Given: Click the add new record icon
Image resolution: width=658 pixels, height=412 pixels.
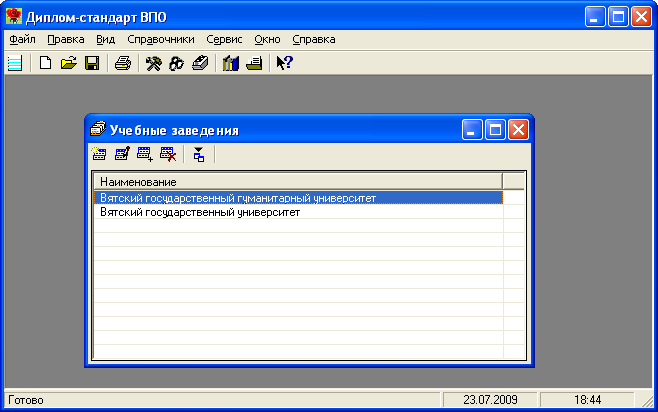Looking at the screenshot, I should click(x=99, y=154).
